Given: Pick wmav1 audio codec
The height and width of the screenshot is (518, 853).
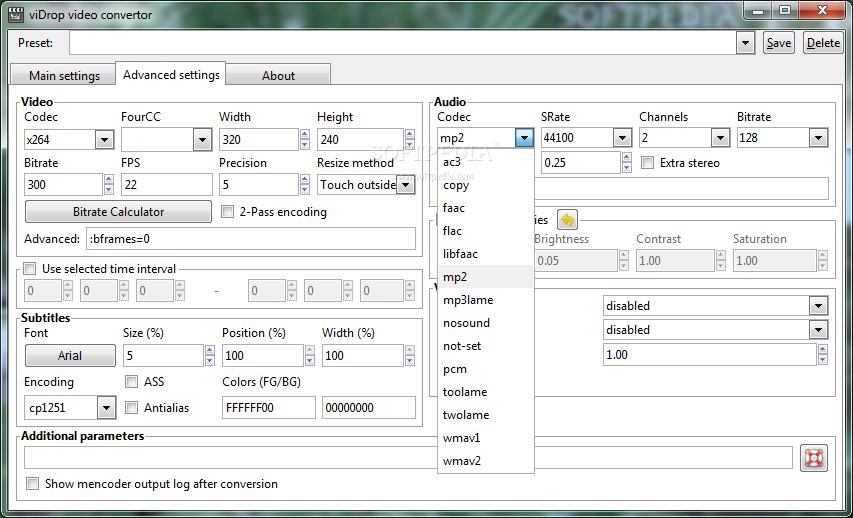Looking at the screenshot, I should (x=485, y=437).
